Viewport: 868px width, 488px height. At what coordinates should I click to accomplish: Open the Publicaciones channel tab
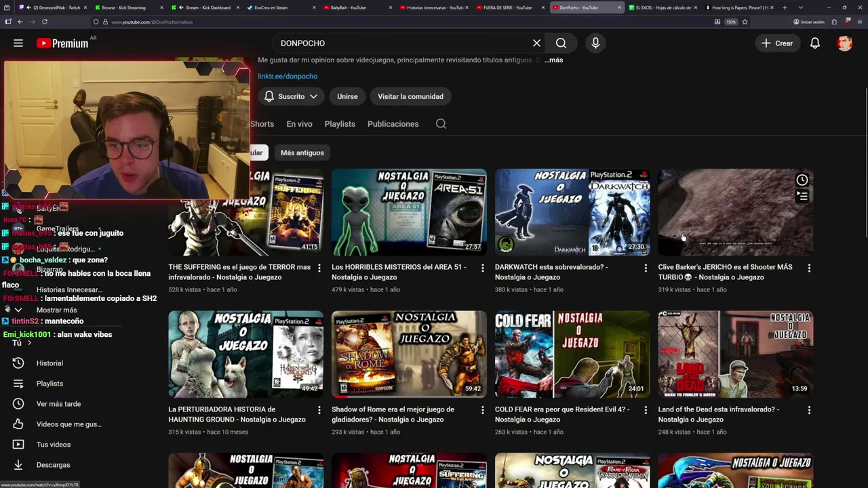tap(393, 124)
